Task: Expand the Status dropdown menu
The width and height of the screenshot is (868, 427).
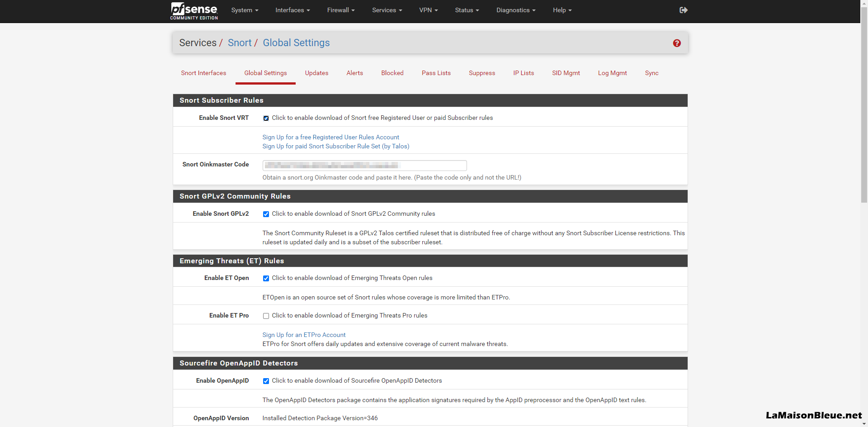Action: [467, 10]
